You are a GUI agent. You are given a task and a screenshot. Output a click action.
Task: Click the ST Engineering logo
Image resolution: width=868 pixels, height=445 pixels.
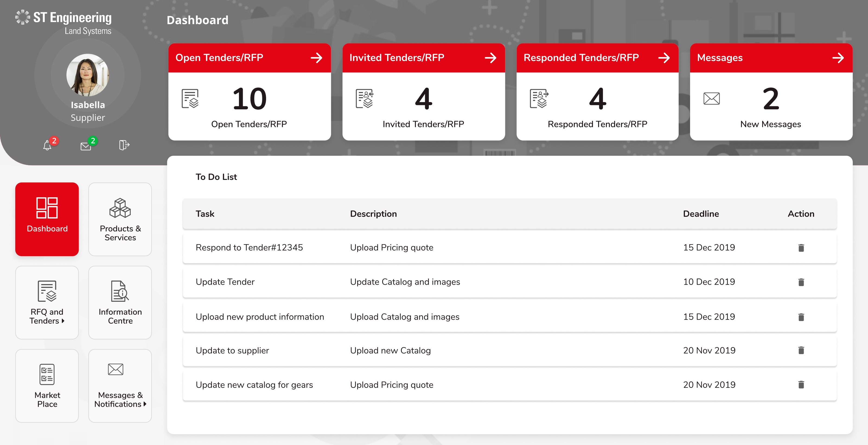(63, 23)
